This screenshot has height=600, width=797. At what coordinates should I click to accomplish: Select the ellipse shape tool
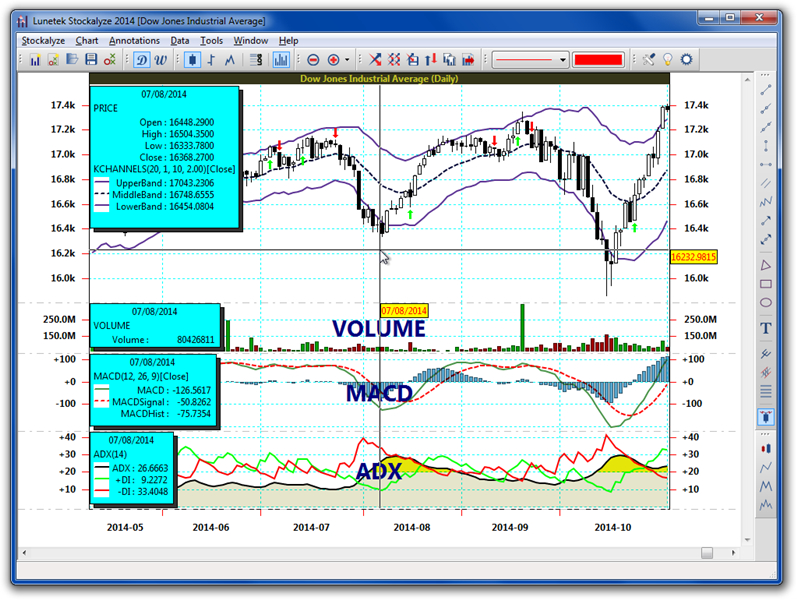coord(766,303)
